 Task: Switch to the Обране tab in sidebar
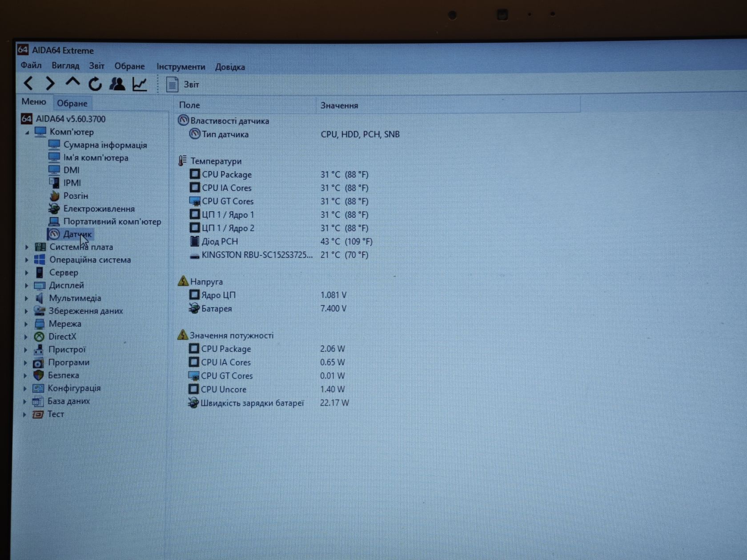coord(72,103)
